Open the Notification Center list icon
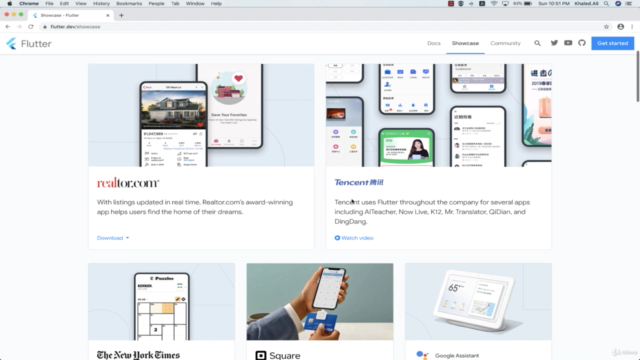 [629, 4]
